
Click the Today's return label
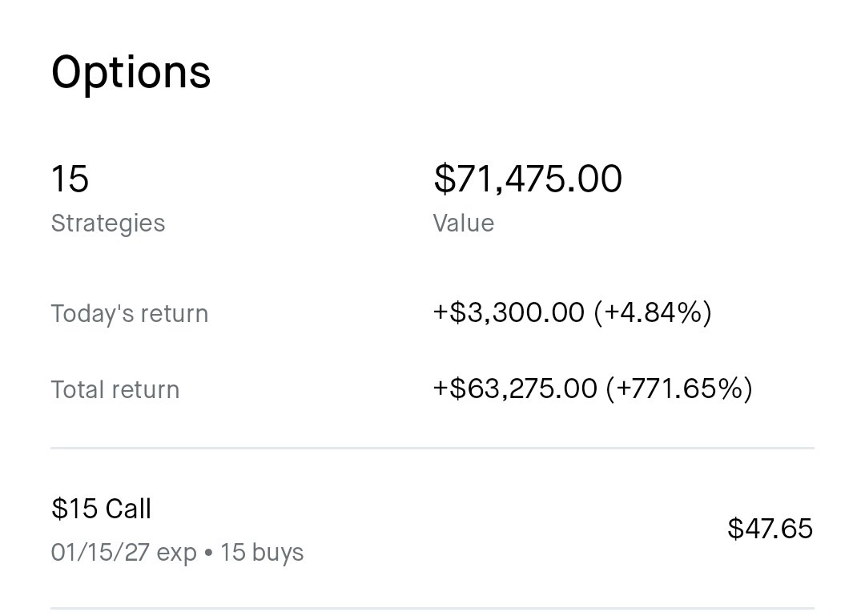tap(130, 313)
